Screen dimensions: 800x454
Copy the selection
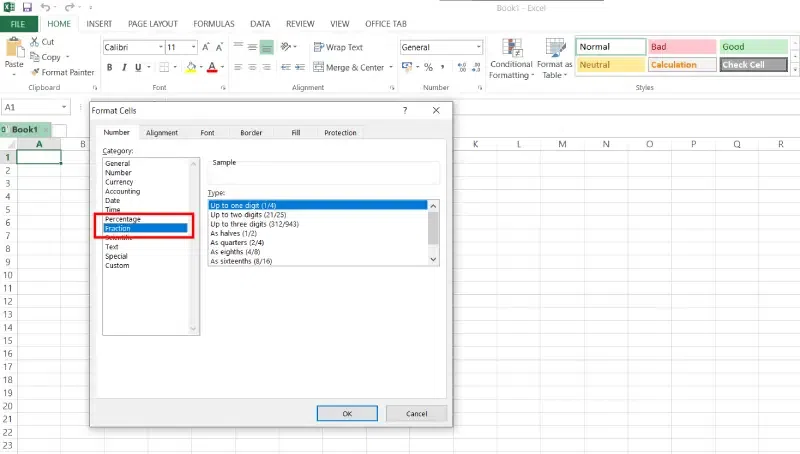coord(45,57)
